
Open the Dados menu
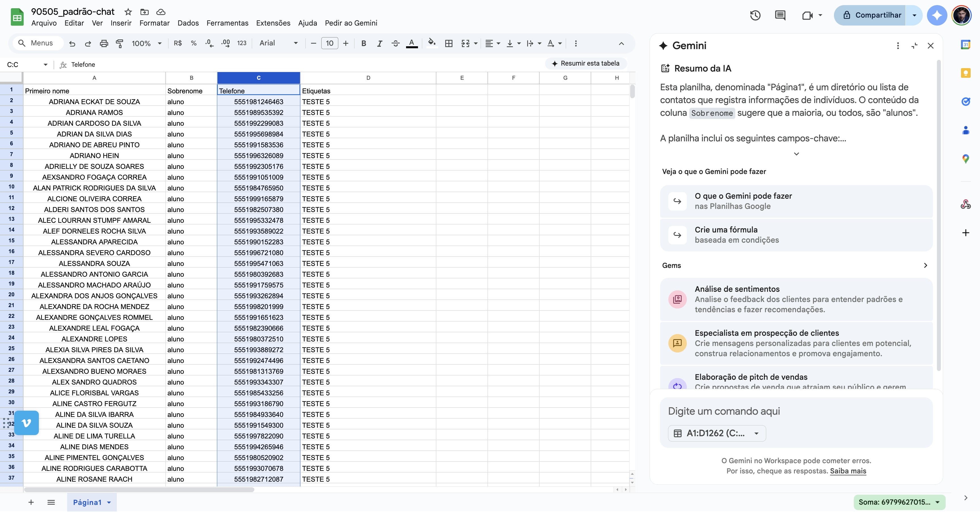pyautogui.click(x=188, y=23)
